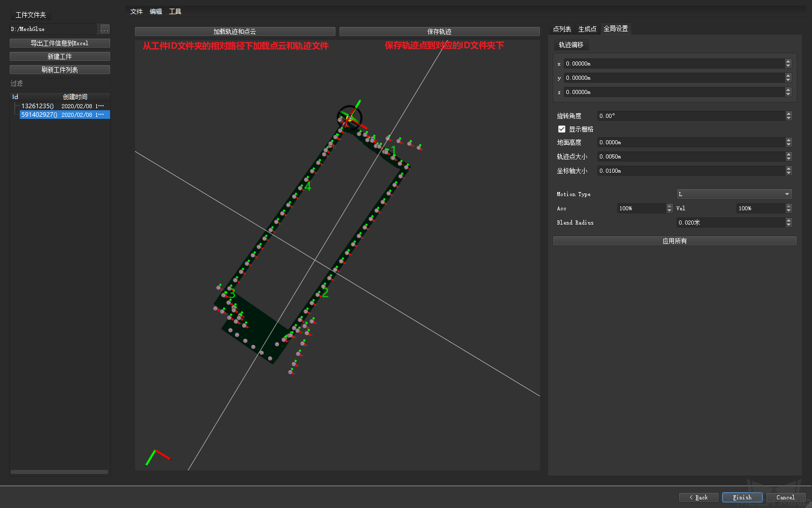Click the 过滤 filter field

[x=60, y=83]
